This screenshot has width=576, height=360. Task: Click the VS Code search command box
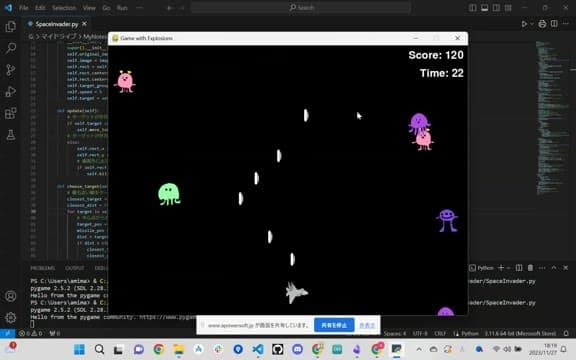tap(301, 8)
